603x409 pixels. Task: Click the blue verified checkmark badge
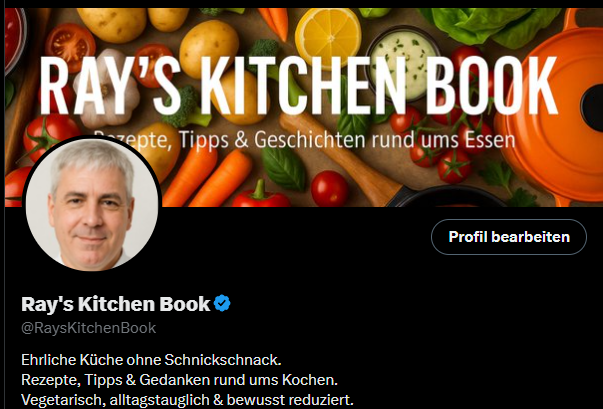pyautogui.click(x=222, y=303)
